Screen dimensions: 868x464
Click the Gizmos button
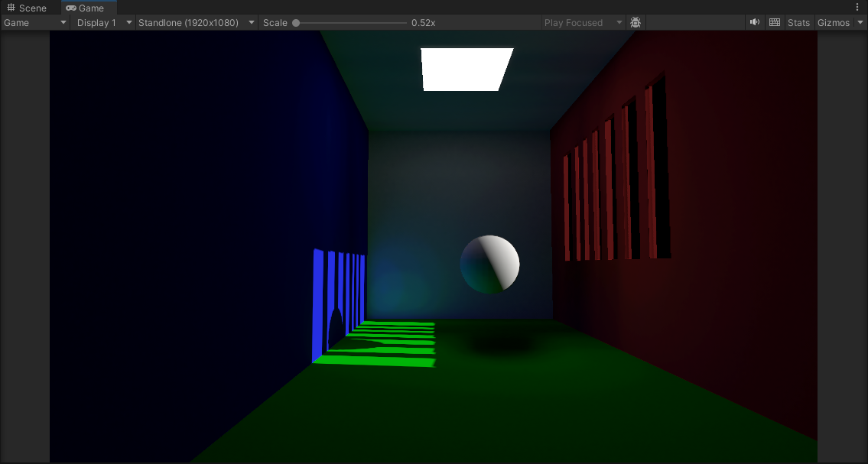point(833,23)
